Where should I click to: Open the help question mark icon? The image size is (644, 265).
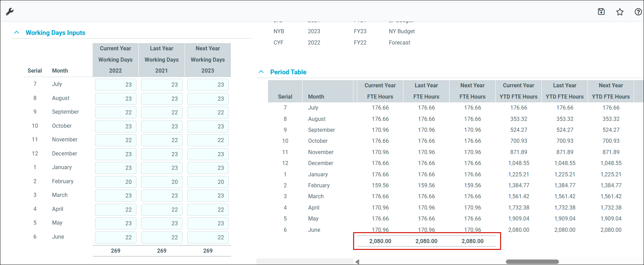coord(638,12)
